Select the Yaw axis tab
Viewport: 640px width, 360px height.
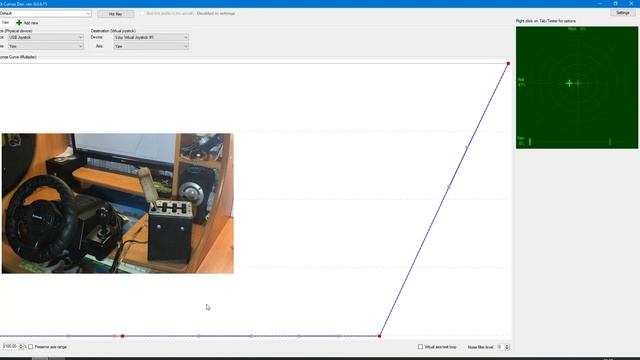(x=5, y=23)
